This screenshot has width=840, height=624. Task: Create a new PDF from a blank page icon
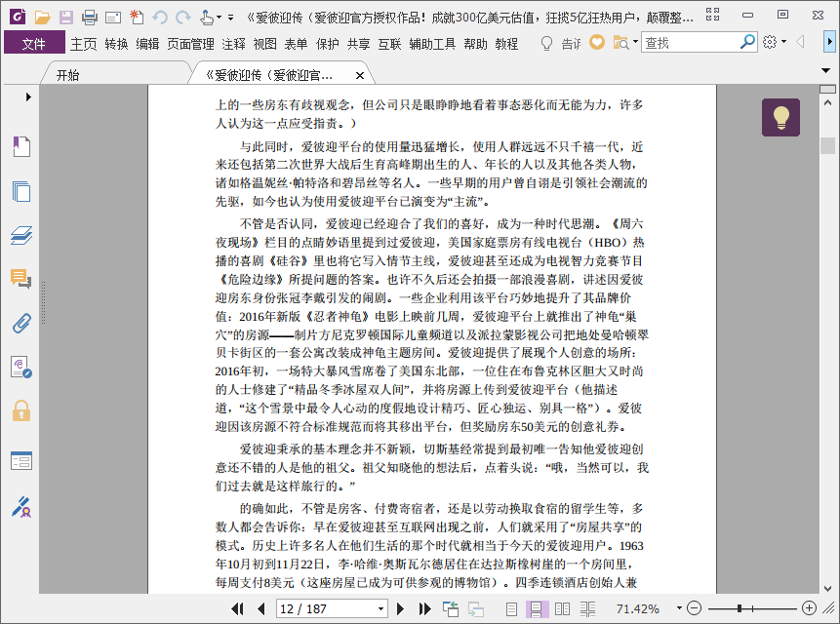(137, 18)
